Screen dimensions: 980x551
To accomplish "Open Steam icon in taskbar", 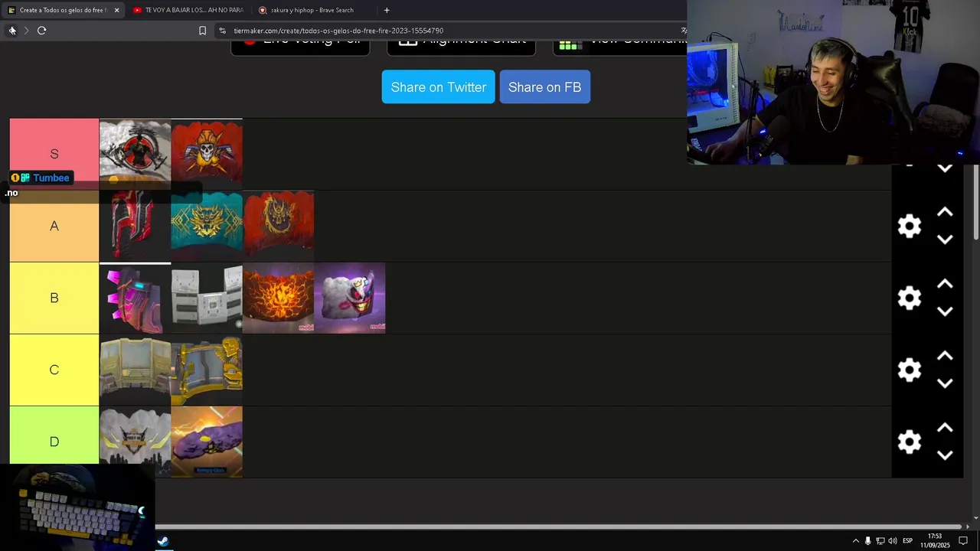I will tap(163, 541).
